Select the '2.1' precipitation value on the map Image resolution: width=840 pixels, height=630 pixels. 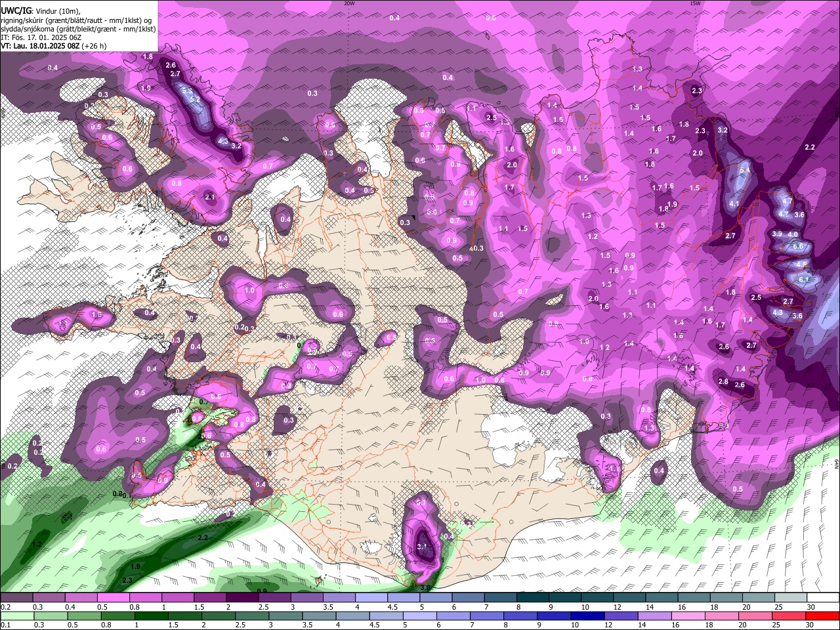(x=210, y=197)
